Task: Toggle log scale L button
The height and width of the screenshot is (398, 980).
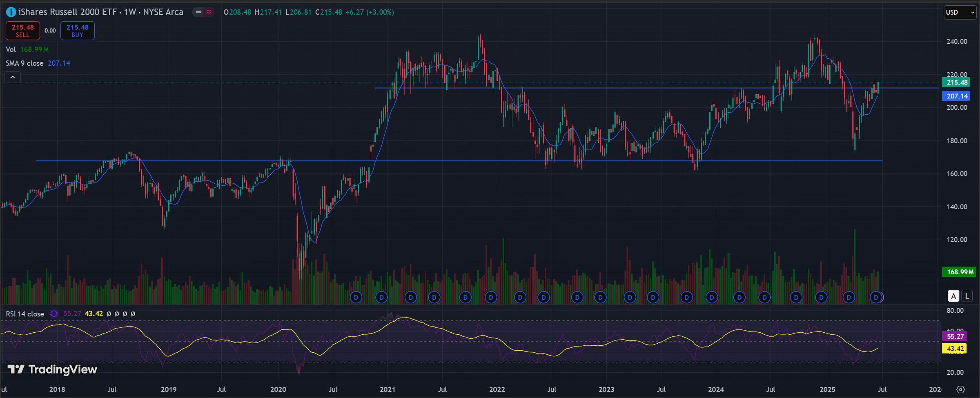Action: coord(967,296)
